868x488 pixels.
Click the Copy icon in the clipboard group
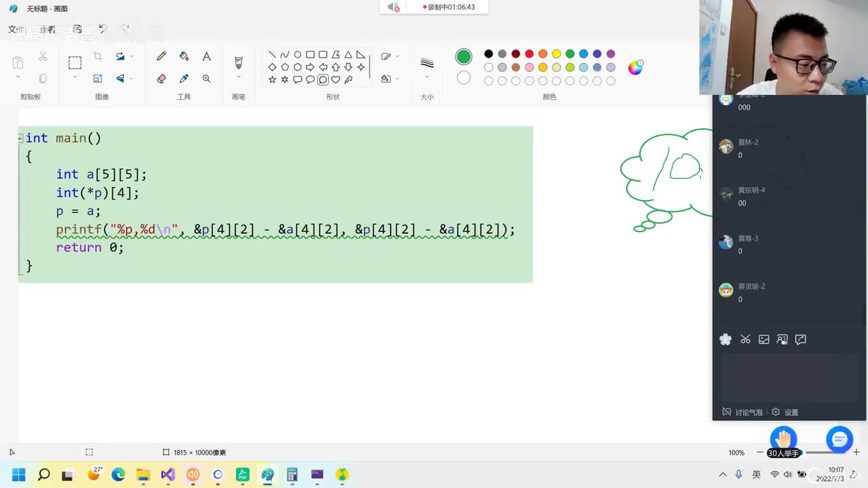pos(43,79)
